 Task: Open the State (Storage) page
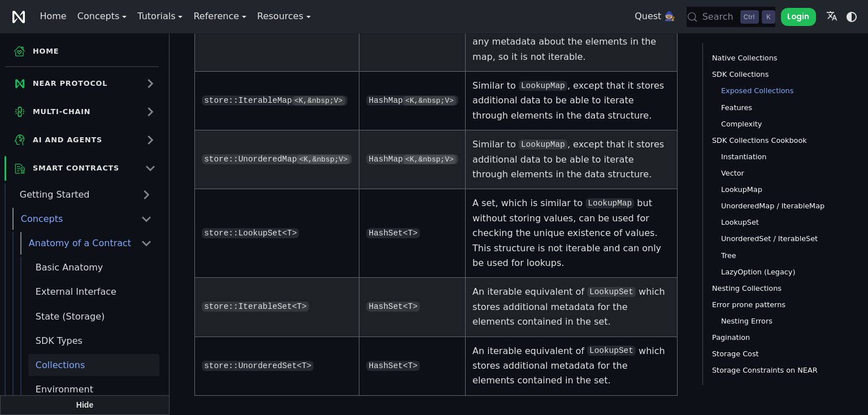(x=70, y=316)
